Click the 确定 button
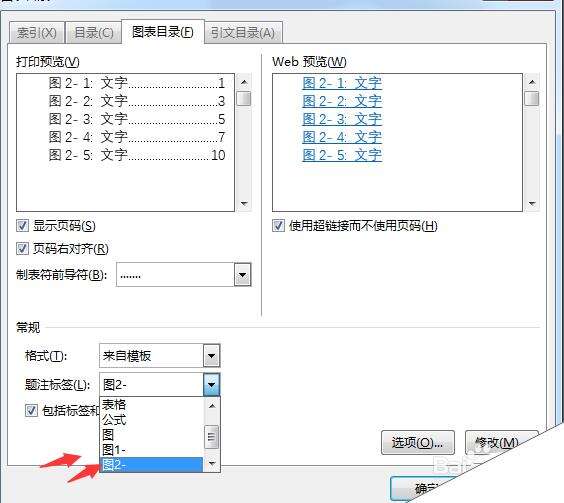The height and width of the screenshot is (503, 564). click(424, 489)
